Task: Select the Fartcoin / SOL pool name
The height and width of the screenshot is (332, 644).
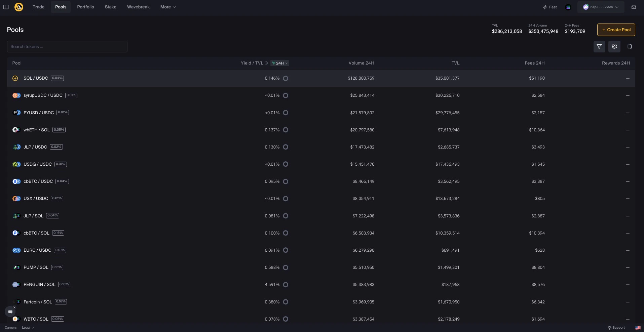Action: (x=38, y=302)
